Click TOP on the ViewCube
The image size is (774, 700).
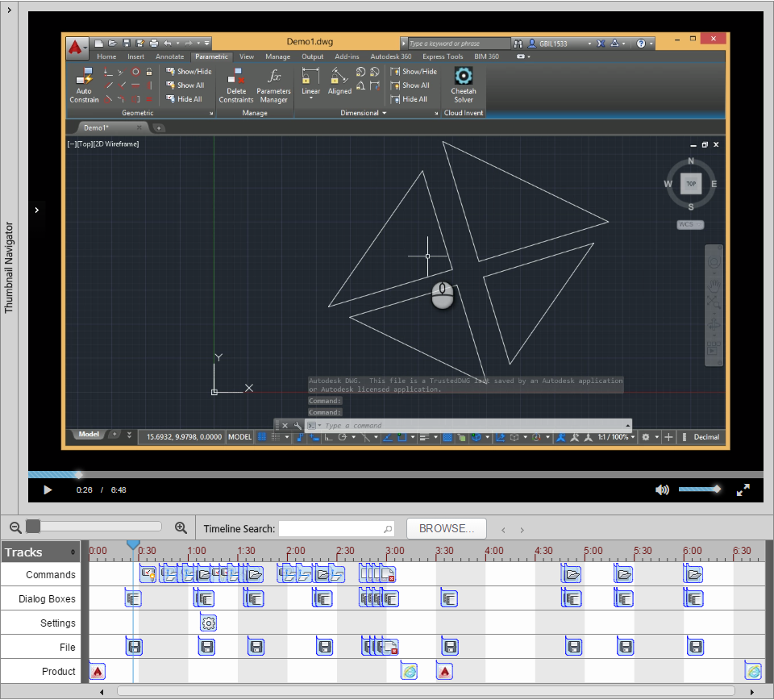[690, 184]
